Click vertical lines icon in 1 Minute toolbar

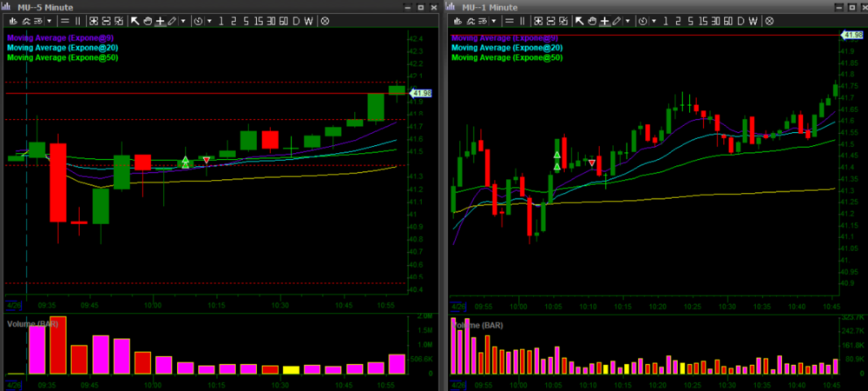coord(523,21)
